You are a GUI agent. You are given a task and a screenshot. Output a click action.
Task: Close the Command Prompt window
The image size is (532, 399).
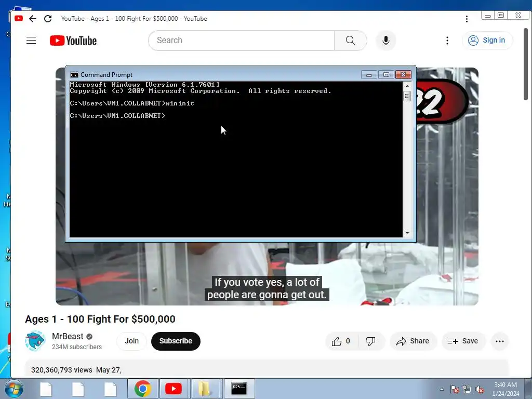click(x=403, y=75)
